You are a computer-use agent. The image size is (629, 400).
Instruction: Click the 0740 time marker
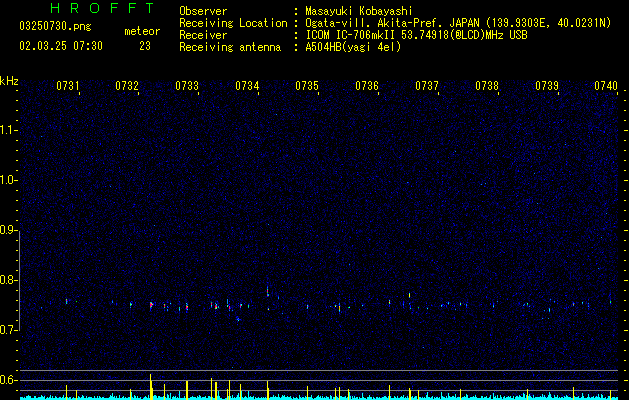click(x=606, y=86)
